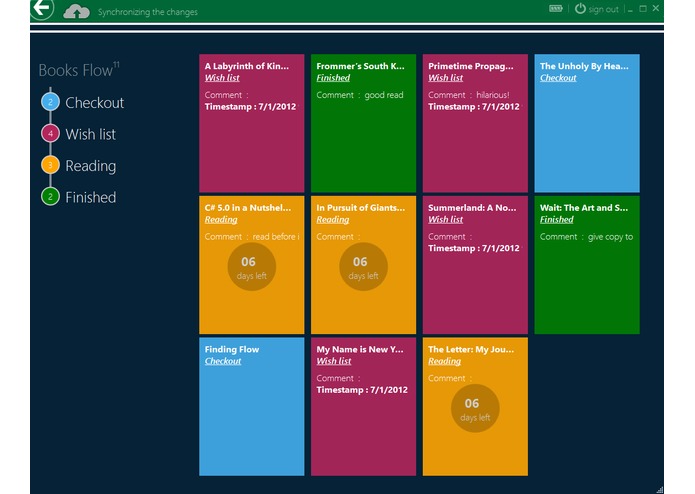Click 'good read' comment on Frommer's tile

384,95
